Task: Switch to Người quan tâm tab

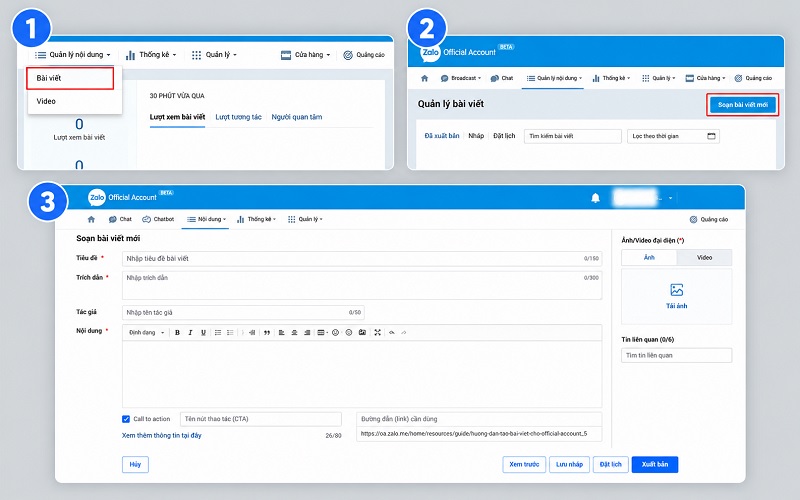Action: tap(296, 117)
